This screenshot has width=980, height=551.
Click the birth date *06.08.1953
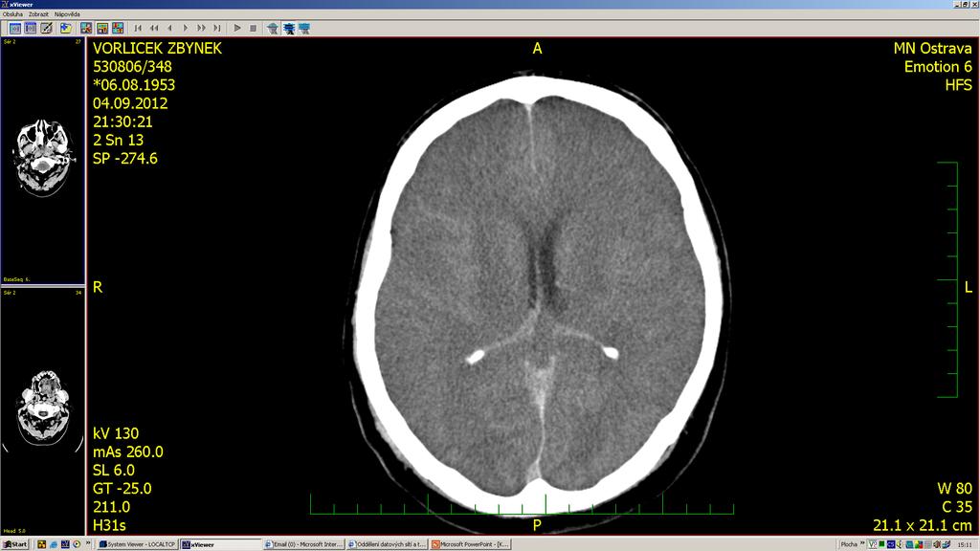coord(134,85)
